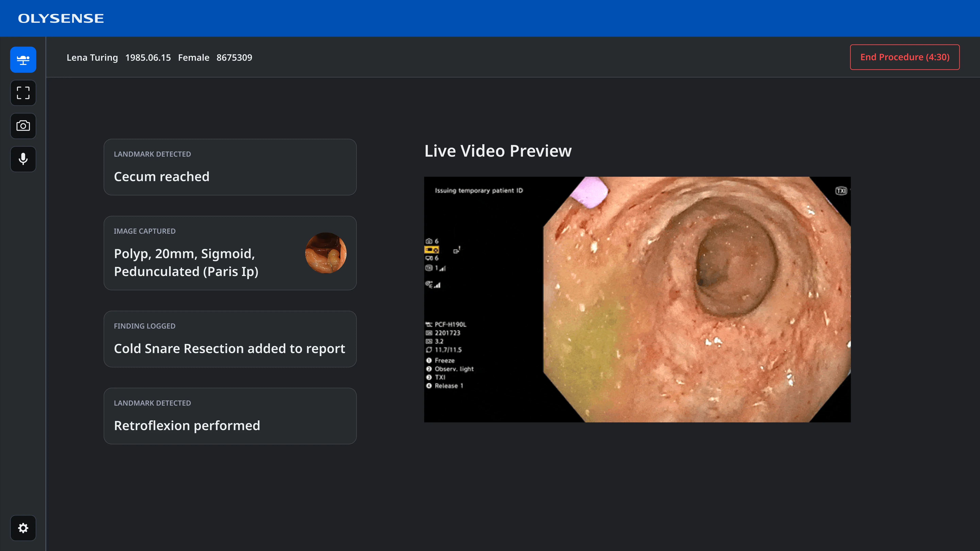Open the captured polyp thumbnail image

(326, 253)
